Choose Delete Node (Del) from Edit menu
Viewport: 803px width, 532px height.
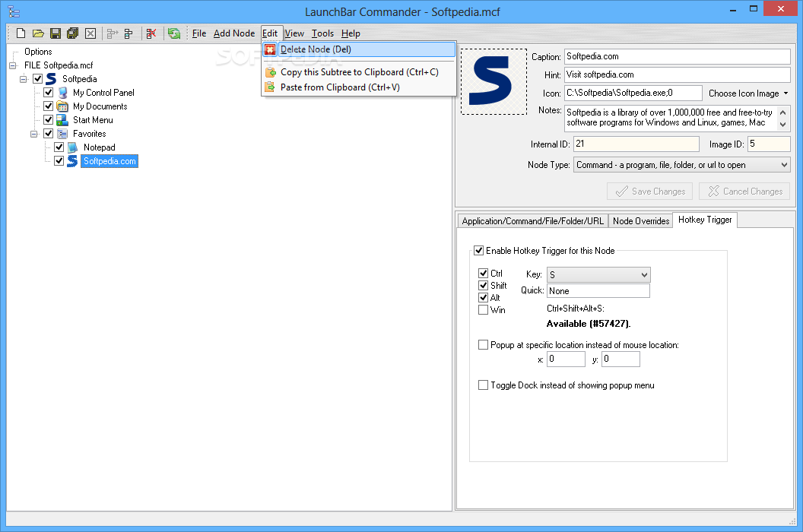pyautogui.click(x=358, y=49)
